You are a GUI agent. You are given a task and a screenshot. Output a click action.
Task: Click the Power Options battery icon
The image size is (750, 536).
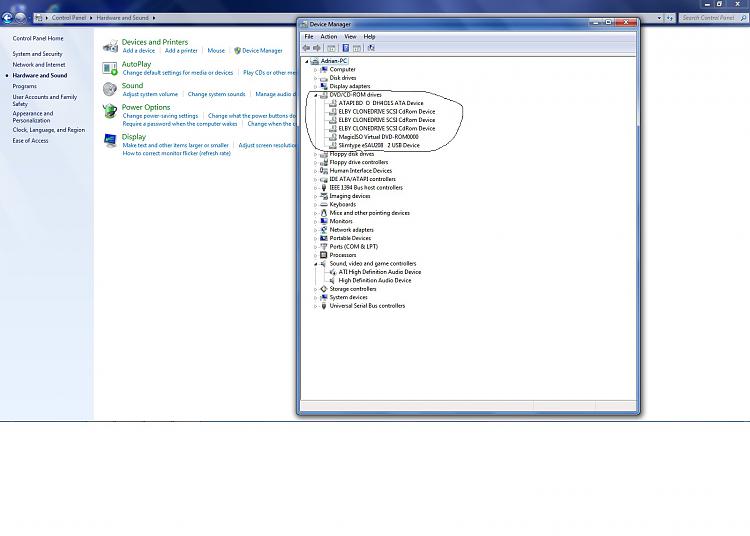coord(110,111)
